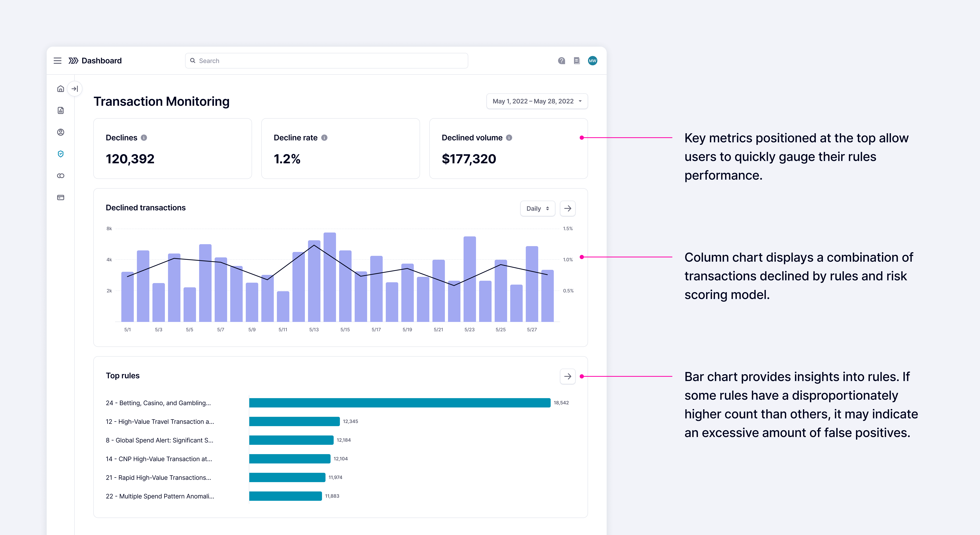Click the 22 - Multiple Spend Pattern rule

tap(160, 496)
